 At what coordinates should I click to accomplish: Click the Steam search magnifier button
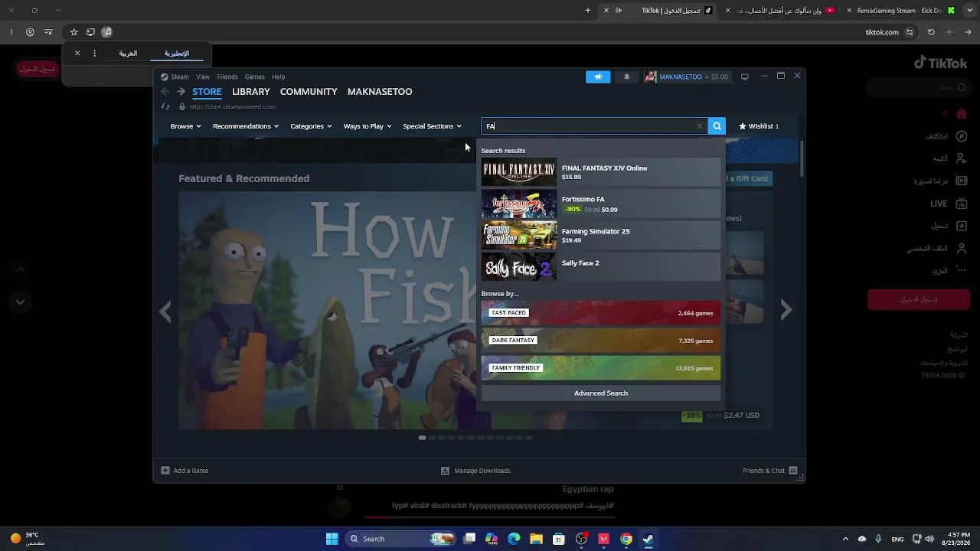[717, 126]
